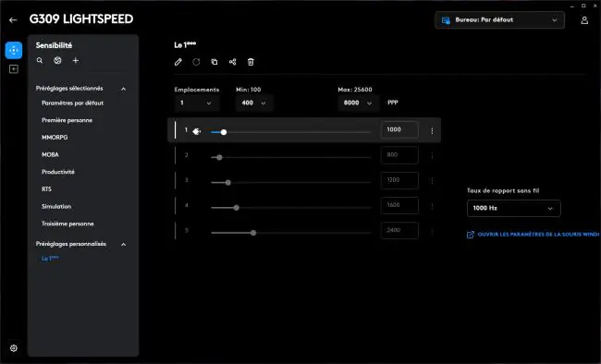Screen dimensions: 601x364
Task: Click the 2400 DPI value field
Action: (399, 230)
